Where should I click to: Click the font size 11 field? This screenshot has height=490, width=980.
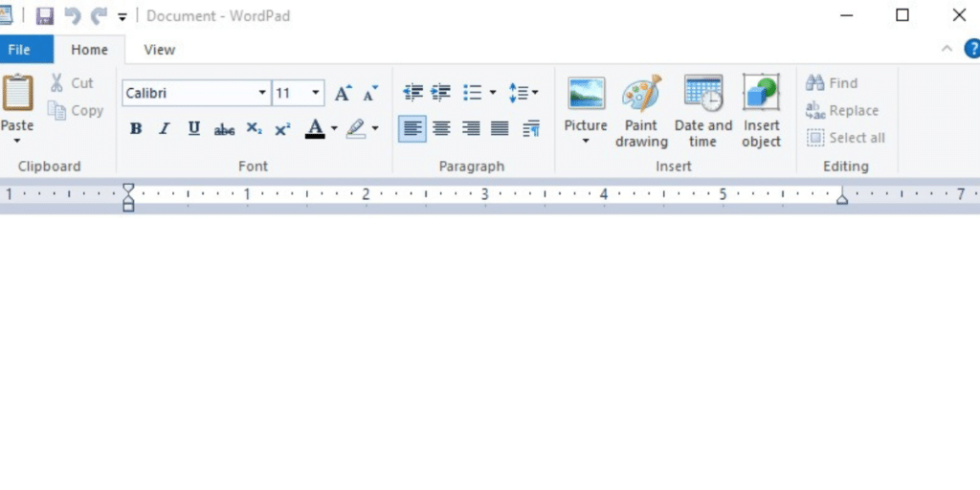click(290, 93)
